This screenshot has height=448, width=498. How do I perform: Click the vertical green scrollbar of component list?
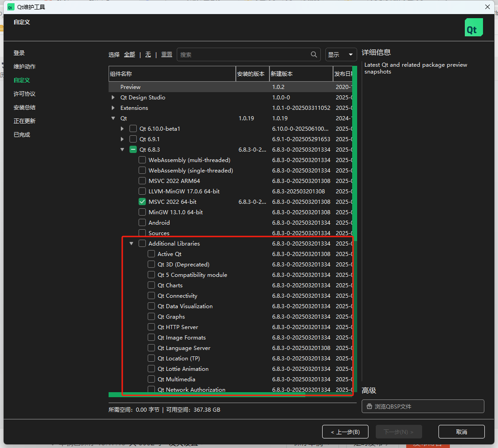pos(354,153)
